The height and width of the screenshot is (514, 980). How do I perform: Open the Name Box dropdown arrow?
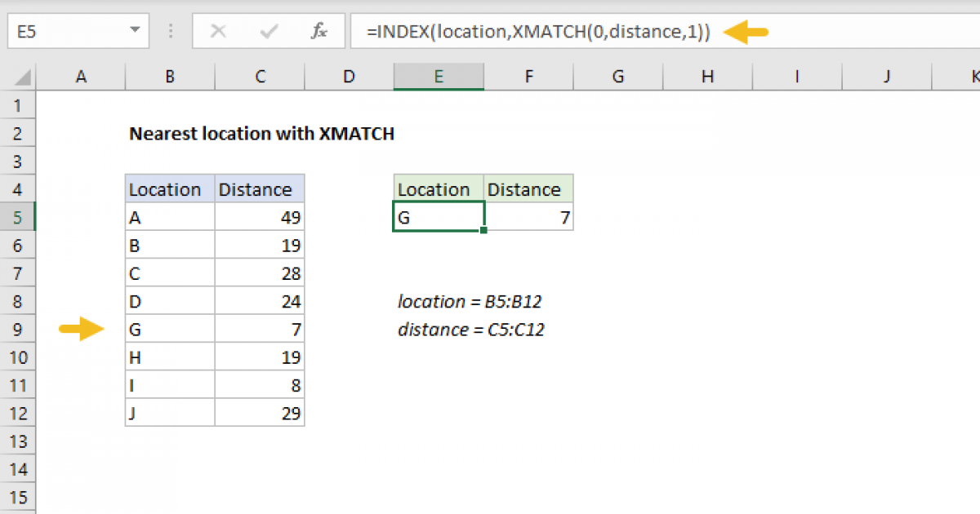(136, 31)
